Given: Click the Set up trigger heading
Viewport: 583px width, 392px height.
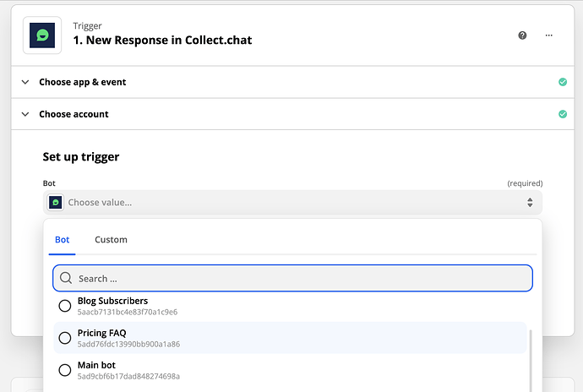Looking at the screenshot, I should [81, 156].
